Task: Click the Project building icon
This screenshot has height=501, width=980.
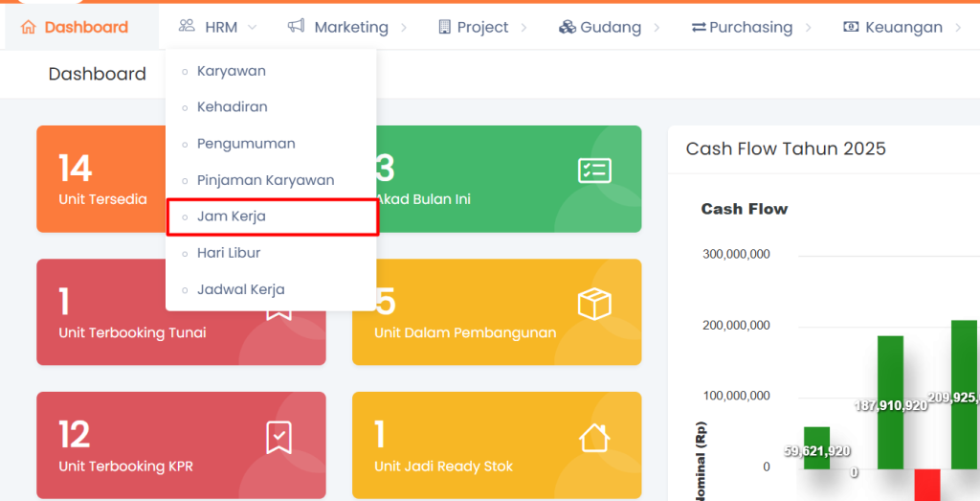Action: (x=444, y=27)
